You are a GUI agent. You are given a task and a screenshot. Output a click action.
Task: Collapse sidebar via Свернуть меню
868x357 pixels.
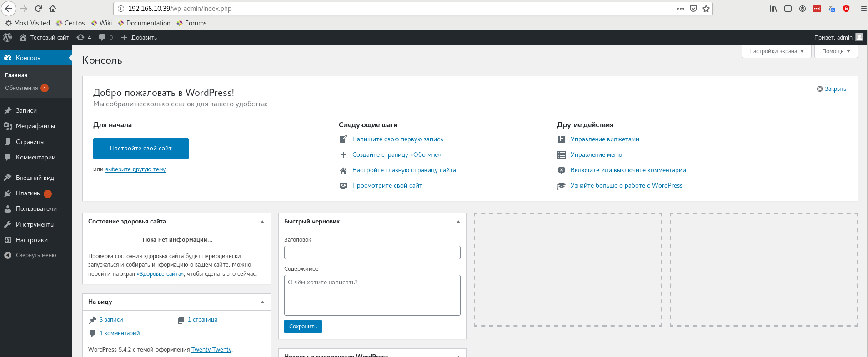36,255
